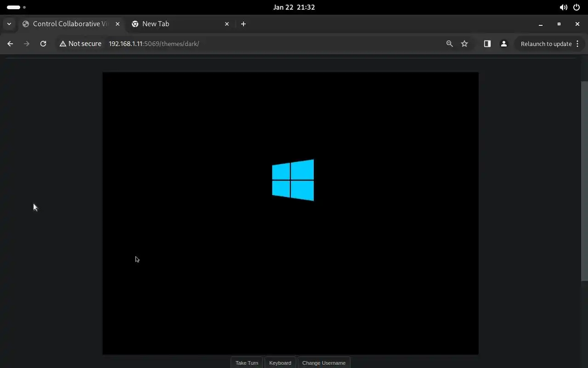Open the zoom magnifier in address bar

coord(449,44)
